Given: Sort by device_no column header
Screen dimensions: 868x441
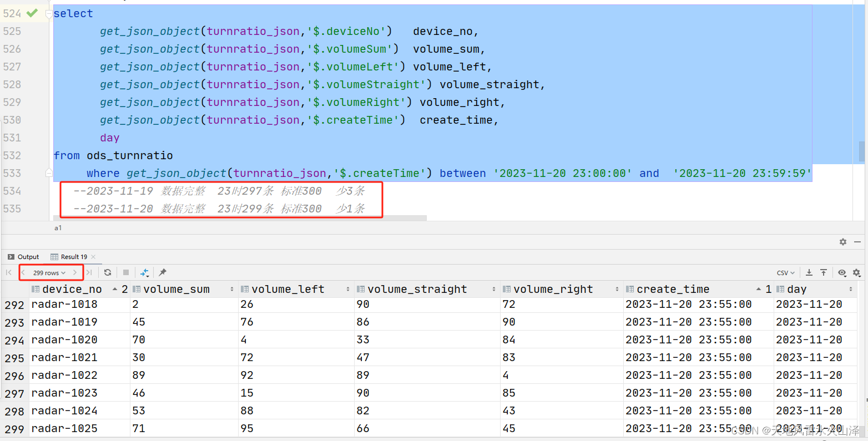Looking at the screenshot, I should (72, 289).
